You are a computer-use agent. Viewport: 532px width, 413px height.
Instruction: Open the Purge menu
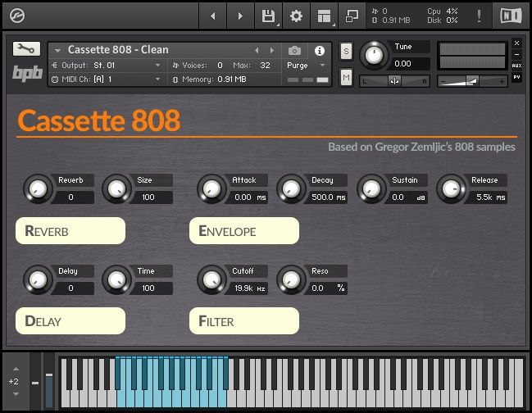307,65
